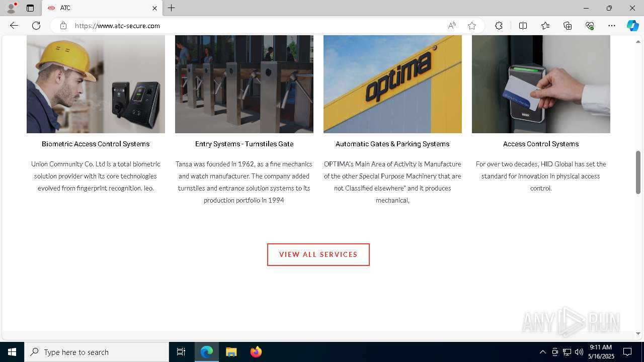This screenshot has height=362, width=644.
Task: Click View All Services button
Action: tap(318, 254)
